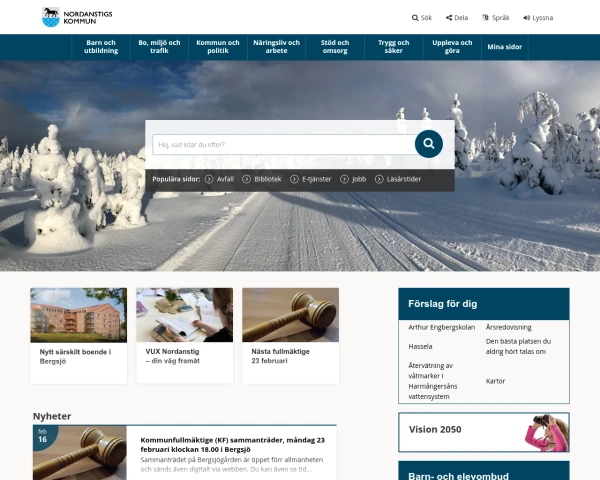Viewport: 600px width, 480px height.
Task: Click the 'Populära sidor:' label
Action: tap(176, 179)
